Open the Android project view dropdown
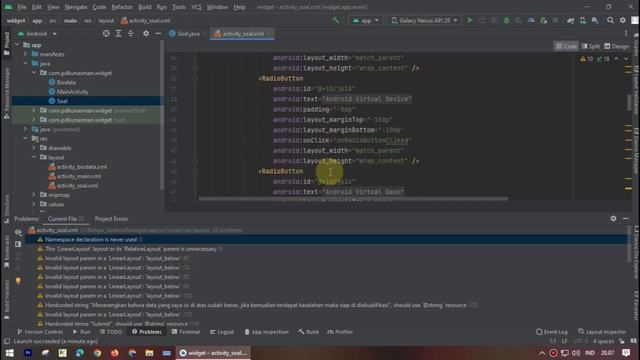This screenshot has width=640, height=360. pos(37,33)
